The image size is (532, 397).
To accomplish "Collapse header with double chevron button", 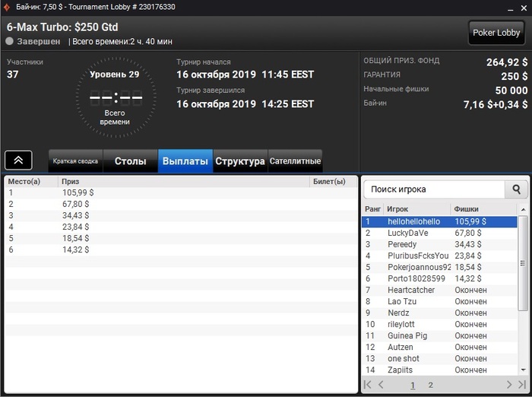I will coord(18,160).
